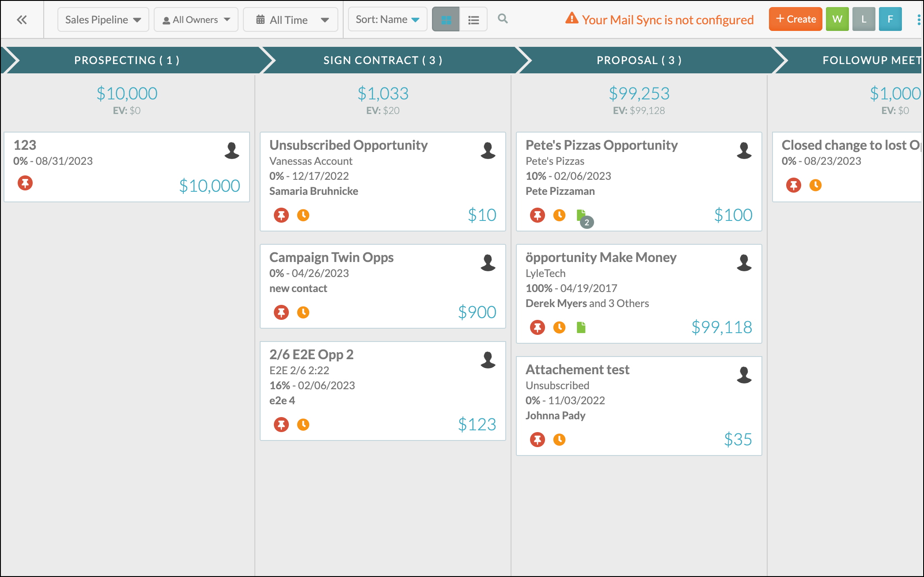The image size is (924, 577).
Task: Open the All Time date filter
Action: 291,19
